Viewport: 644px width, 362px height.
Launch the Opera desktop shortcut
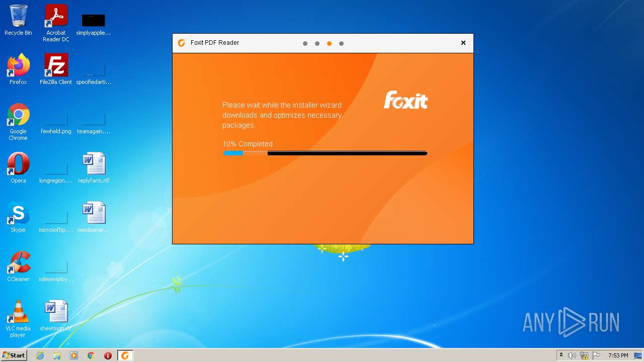click(x=18, y=168)
